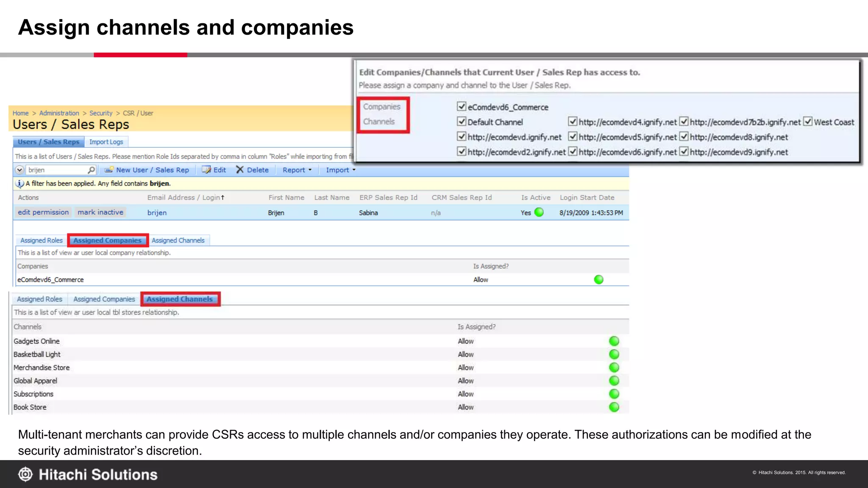Click the Is Active column header
Screen dimensions: 868x488
click(x=536, y=197)
